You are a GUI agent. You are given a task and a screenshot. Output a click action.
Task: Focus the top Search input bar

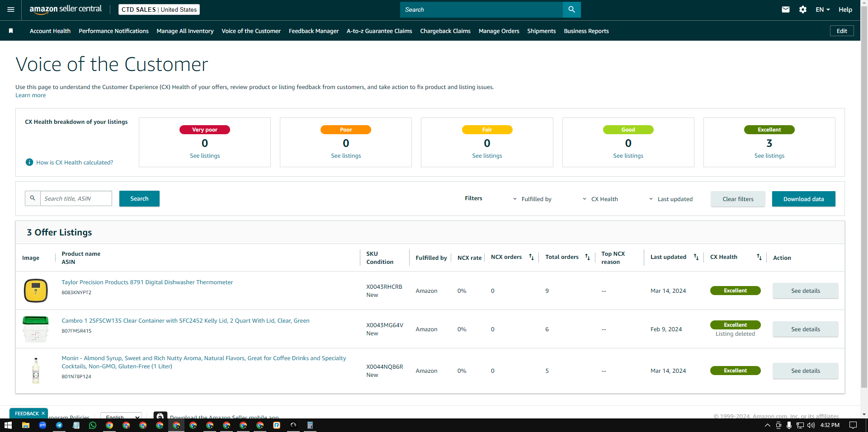(481, 9)
